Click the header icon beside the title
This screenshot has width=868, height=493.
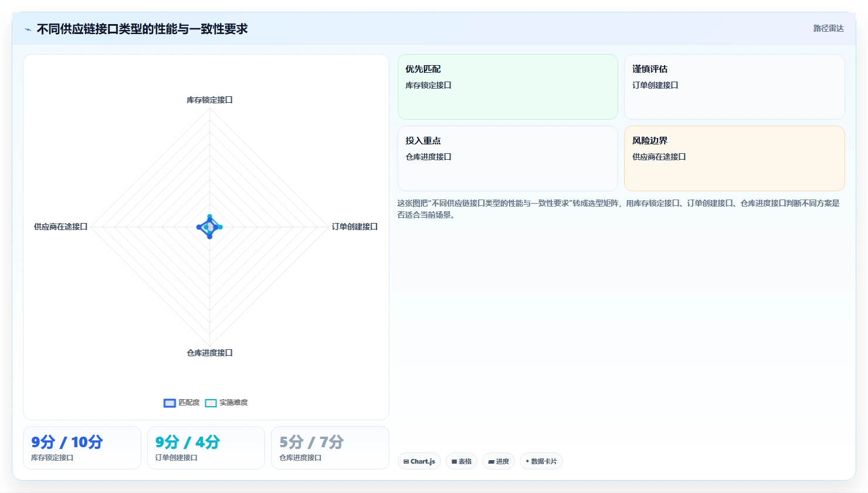click(28, 29)
